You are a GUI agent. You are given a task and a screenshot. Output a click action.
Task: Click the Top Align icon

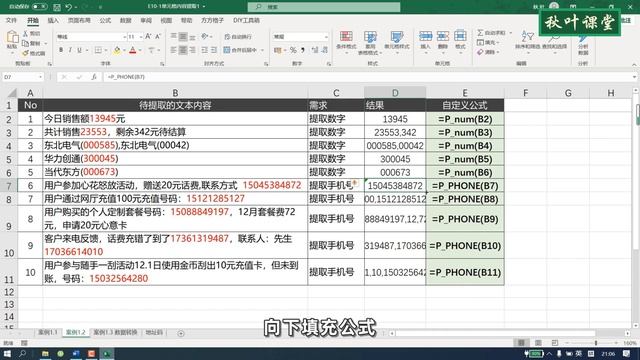point(173,37)
